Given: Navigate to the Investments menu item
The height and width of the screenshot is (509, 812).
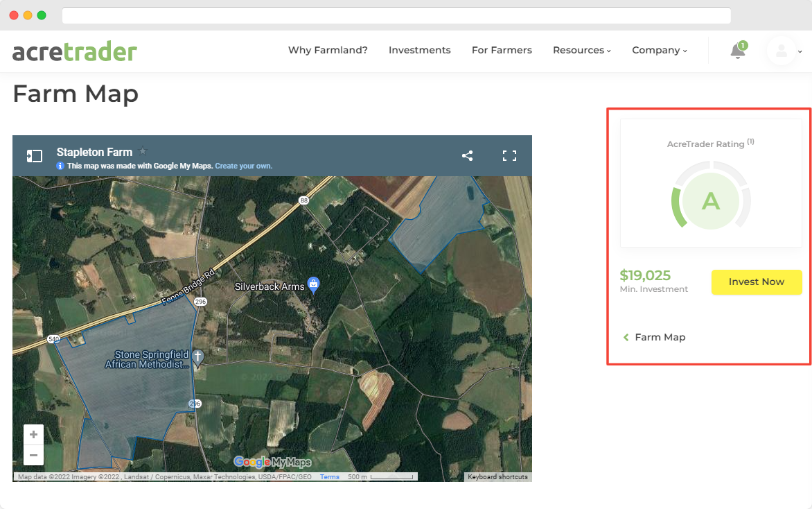Looking at the screenshot, I should click(x=419, y=50).
